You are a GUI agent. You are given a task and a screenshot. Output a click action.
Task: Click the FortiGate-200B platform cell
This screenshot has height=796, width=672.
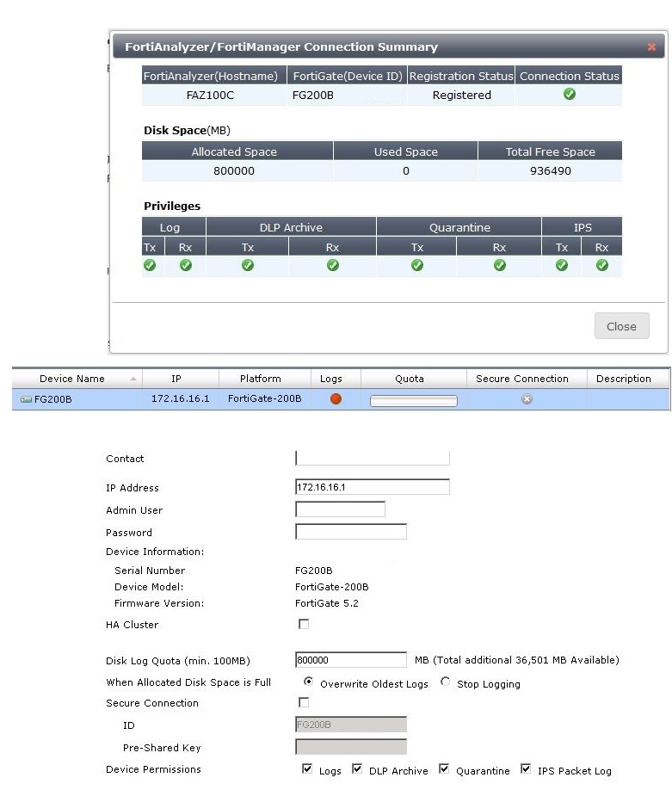(x=264, y=398)
